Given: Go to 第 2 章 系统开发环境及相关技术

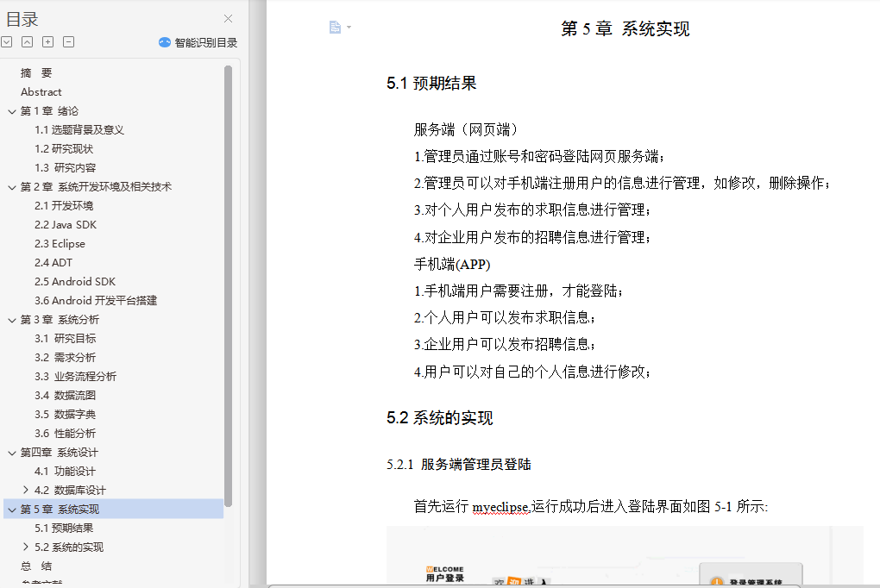Looking at the screenshot, I should [96, 187].
